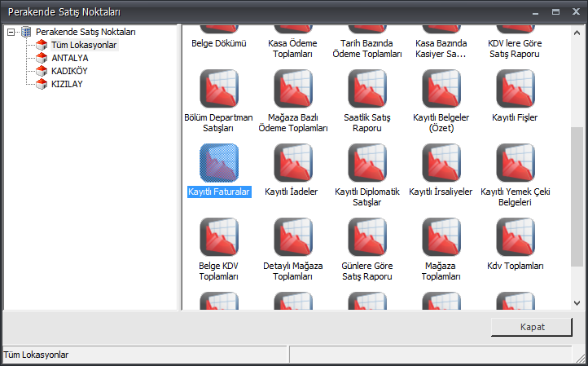
Task: Click the building icon of the root node
Action: click(26, 32)
